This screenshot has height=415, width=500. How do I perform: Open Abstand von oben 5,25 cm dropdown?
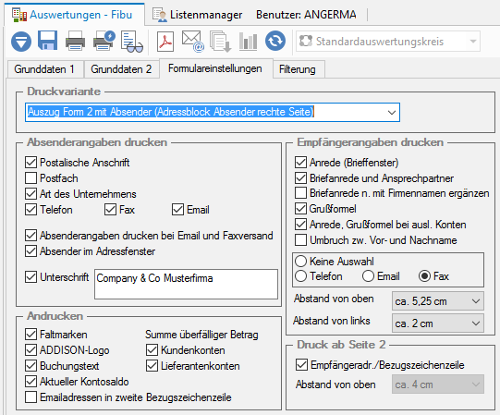[438, 301]
